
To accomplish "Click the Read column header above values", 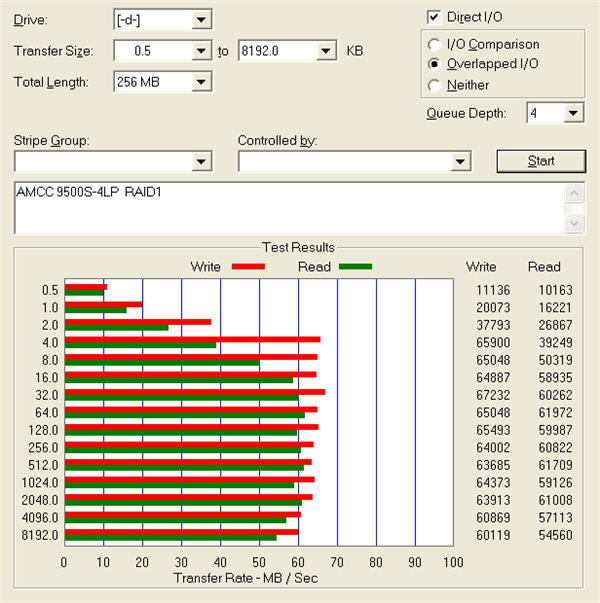I will pyautogui.click(x=544, y=267).
